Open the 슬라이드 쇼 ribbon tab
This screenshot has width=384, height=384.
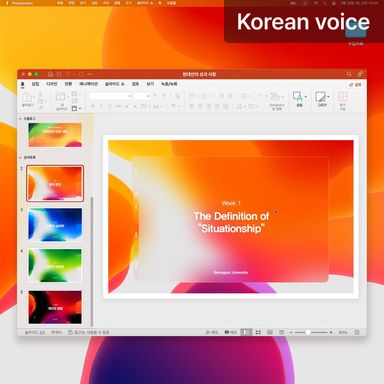[x=115, y=84]
